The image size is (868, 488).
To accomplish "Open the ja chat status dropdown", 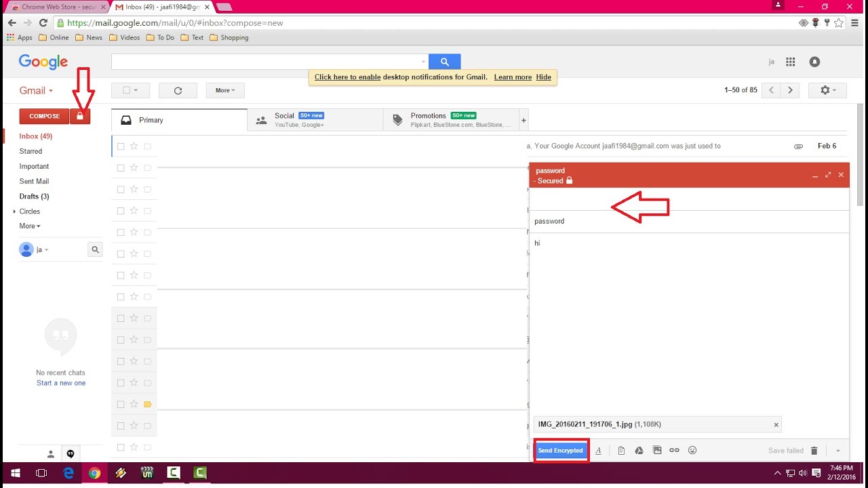I will coord(42,250).
